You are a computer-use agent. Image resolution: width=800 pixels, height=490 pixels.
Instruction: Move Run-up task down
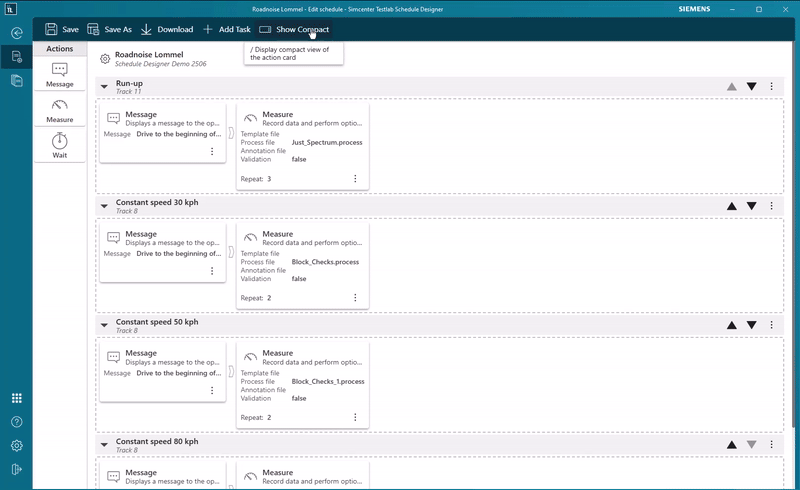coord(752,87)
